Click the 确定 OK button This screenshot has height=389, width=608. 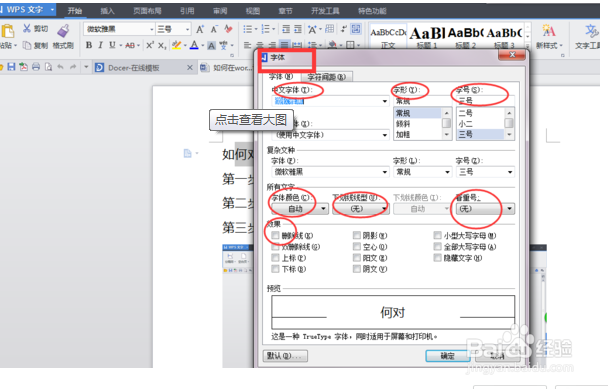click(x=448, y=356)
